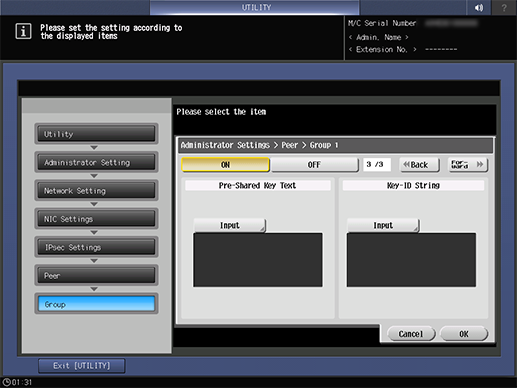Open Input for Pre-Shared Key Text
517x388 pixels.
click(230, 225)
